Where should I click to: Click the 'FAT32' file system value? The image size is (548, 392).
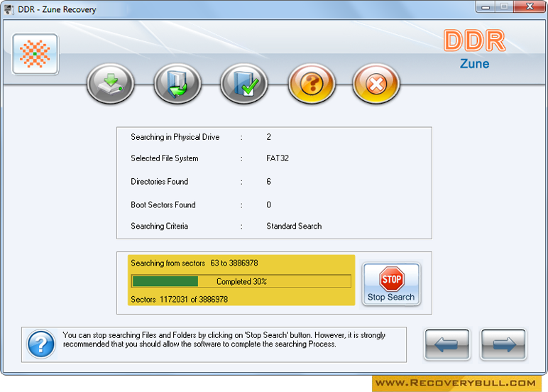[278, 158]
